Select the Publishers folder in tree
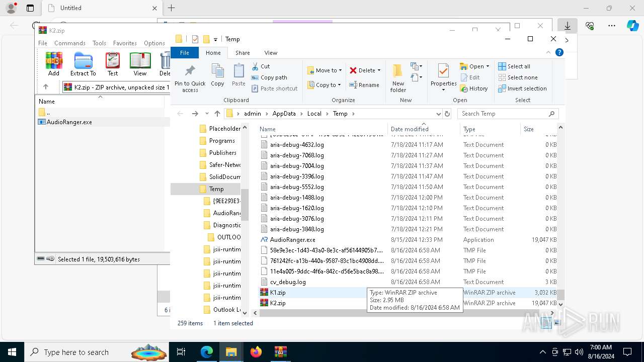The width and height of the screenshot is (644, 362). tap(223, 153)
